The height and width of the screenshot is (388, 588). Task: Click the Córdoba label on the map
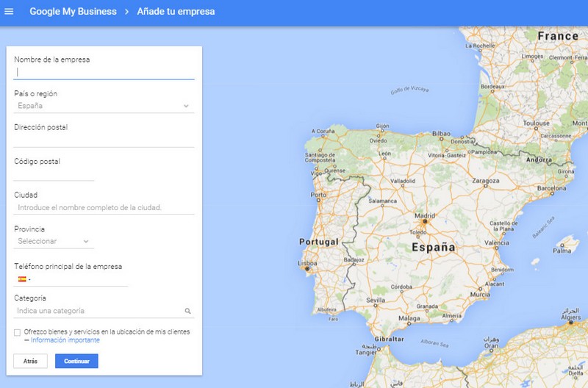point(401,287)
